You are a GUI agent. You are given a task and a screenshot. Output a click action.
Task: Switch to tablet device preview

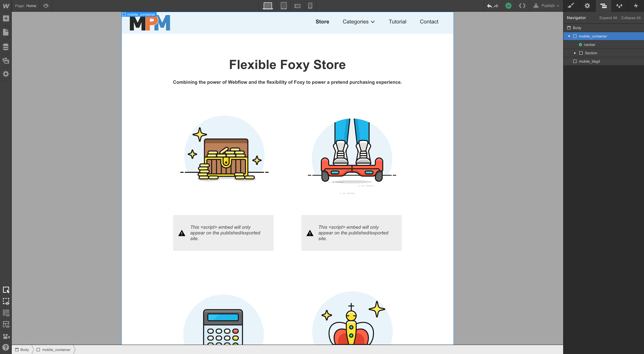[x=283, y=6]
